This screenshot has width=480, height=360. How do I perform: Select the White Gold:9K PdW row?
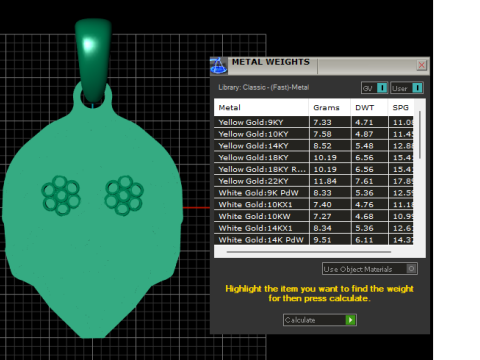tap(314, 193)
